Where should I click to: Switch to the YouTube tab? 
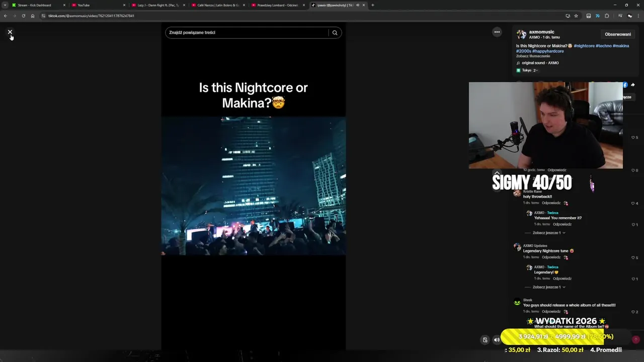pyautogui.click(x=98, y=5)
